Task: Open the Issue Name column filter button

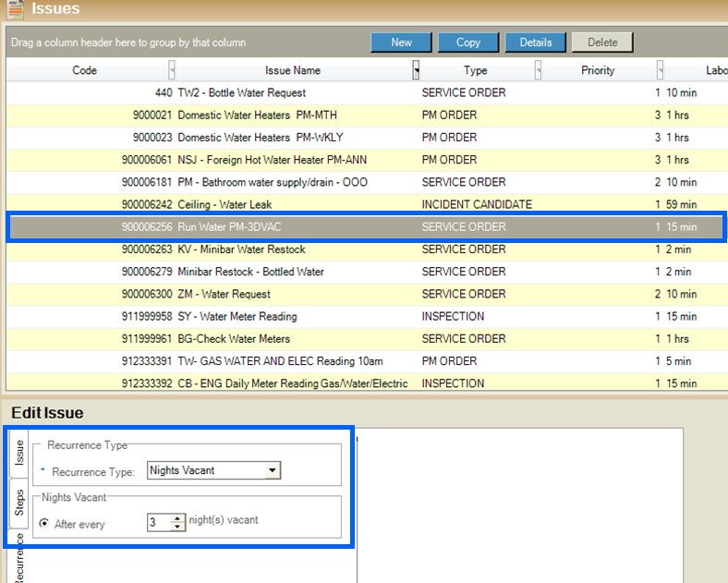Action: (416, 70)
